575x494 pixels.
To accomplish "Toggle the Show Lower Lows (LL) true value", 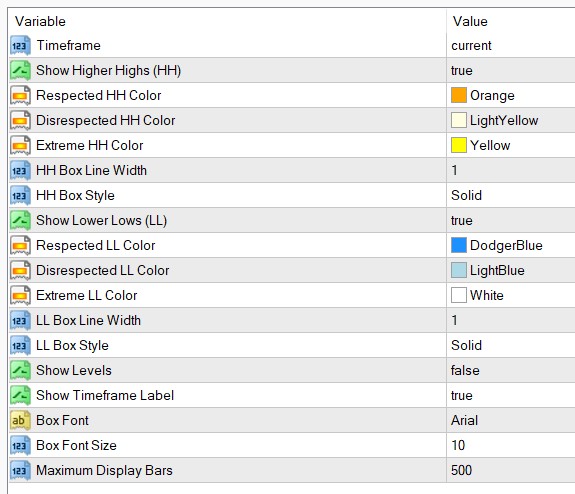I will point(510,220).
